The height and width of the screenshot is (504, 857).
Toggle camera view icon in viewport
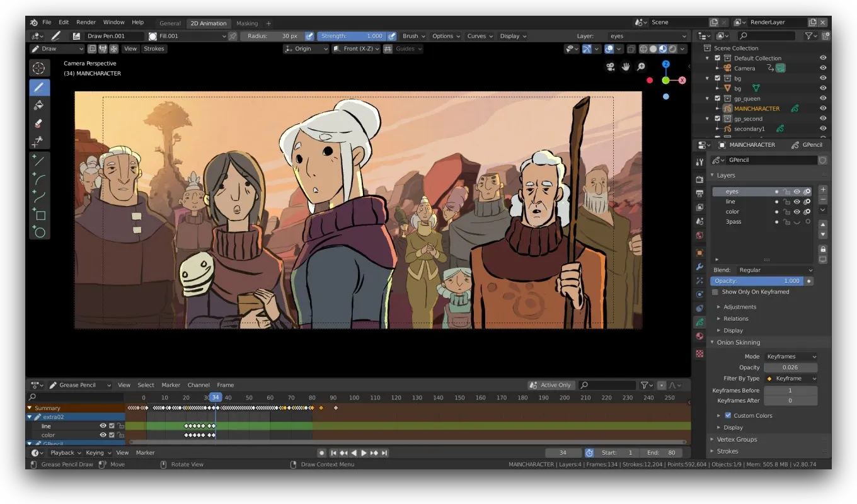tap(610, 67)
